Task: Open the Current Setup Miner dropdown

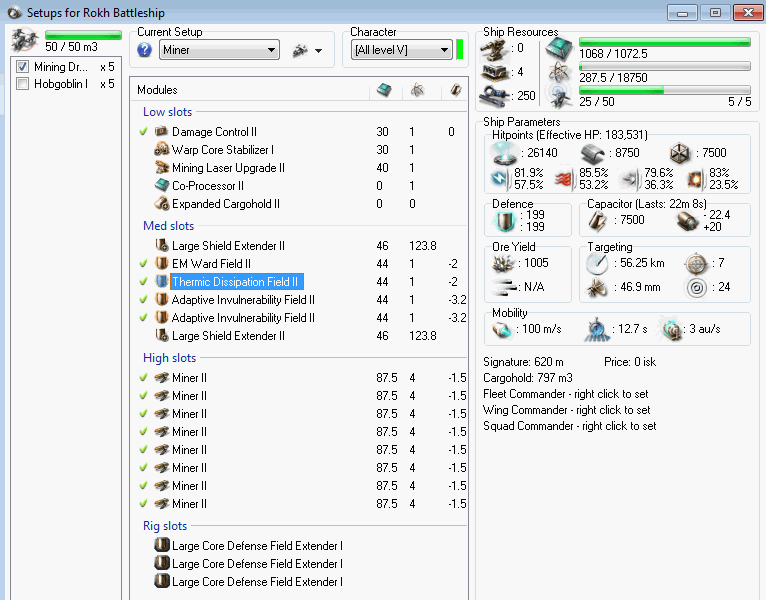Action: [x=219, y=50]
